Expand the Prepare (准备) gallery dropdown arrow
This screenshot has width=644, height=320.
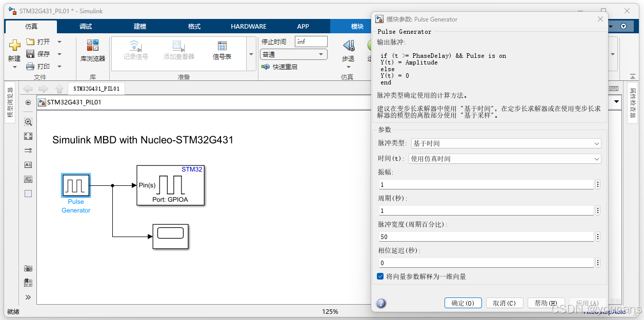click(251, 54)
